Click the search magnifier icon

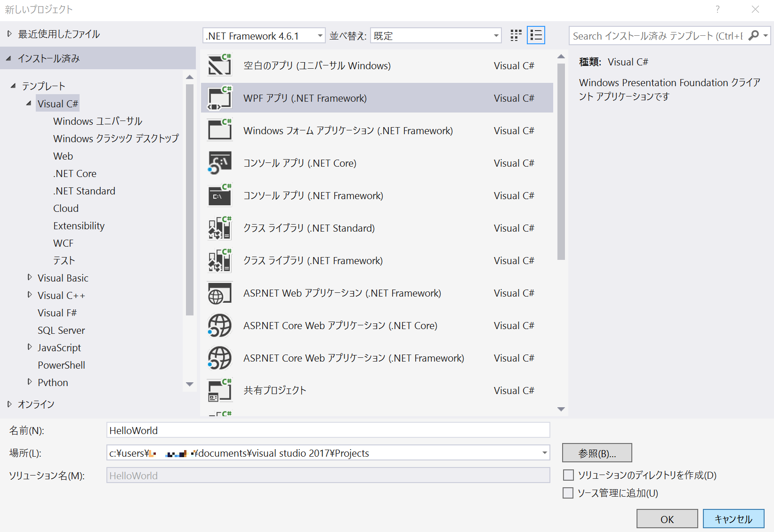753,35
